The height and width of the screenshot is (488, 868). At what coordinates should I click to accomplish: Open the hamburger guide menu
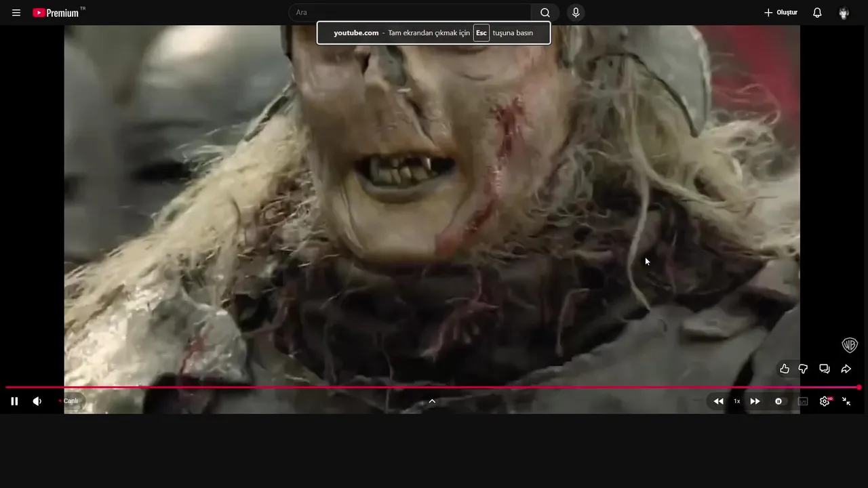click(x=16, y=13)
